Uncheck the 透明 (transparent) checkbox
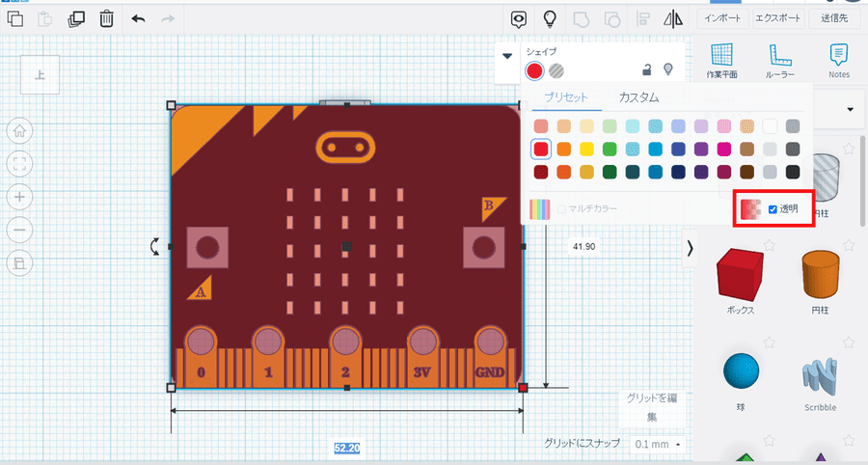This screenshot has width=868, height=465. click(773, 209)
